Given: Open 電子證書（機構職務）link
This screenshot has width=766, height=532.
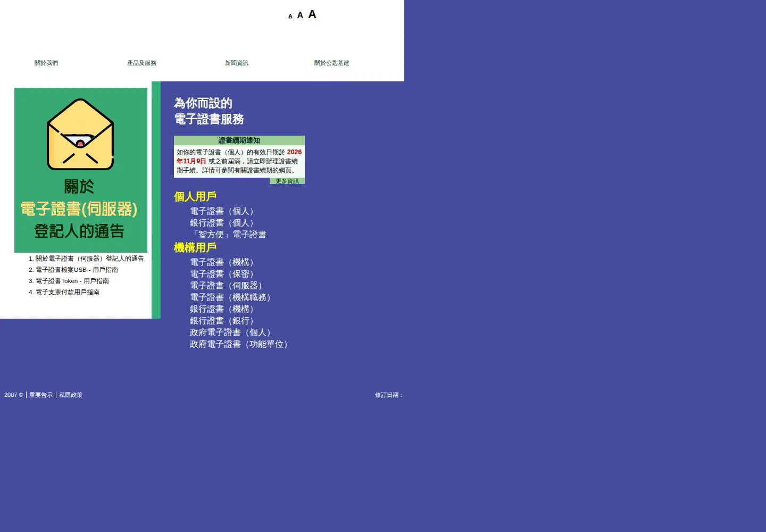Looking at the screenshot, I should pyautogui.click(x=232, y=297).
